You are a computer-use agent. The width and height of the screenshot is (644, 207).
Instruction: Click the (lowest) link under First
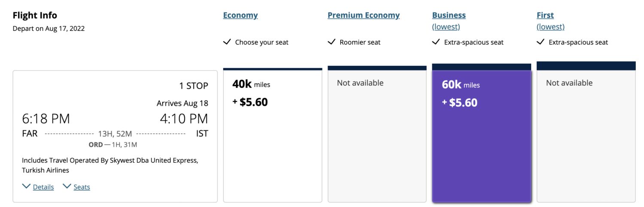pyautogui.click(x=550, y=27)
